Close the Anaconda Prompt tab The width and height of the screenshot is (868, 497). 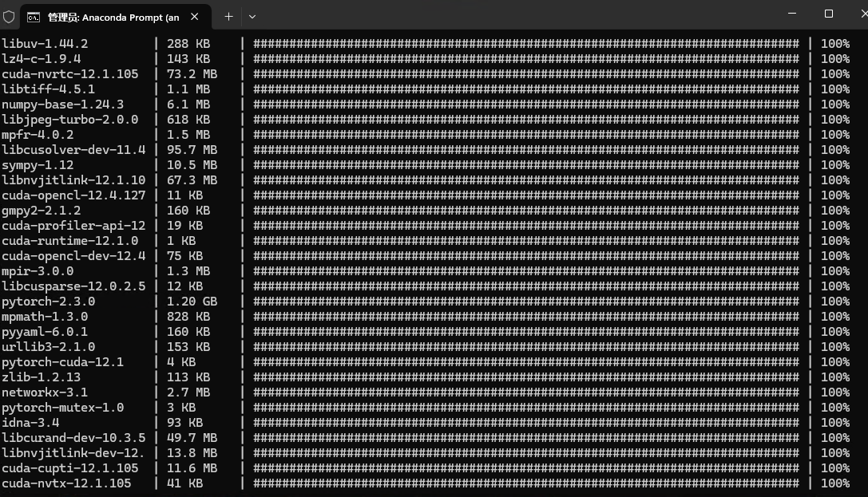194,17
